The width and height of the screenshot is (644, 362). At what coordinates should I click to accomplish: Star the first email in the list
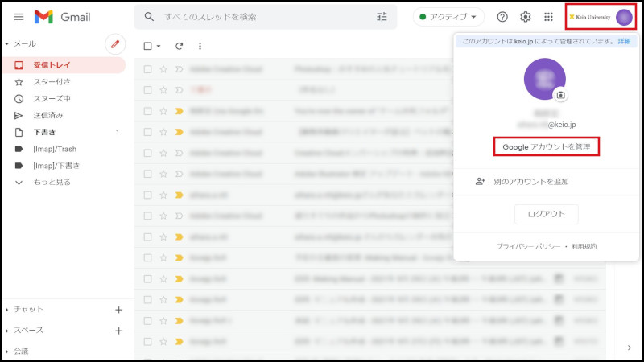pyautogui.click(x=163, y=69)
